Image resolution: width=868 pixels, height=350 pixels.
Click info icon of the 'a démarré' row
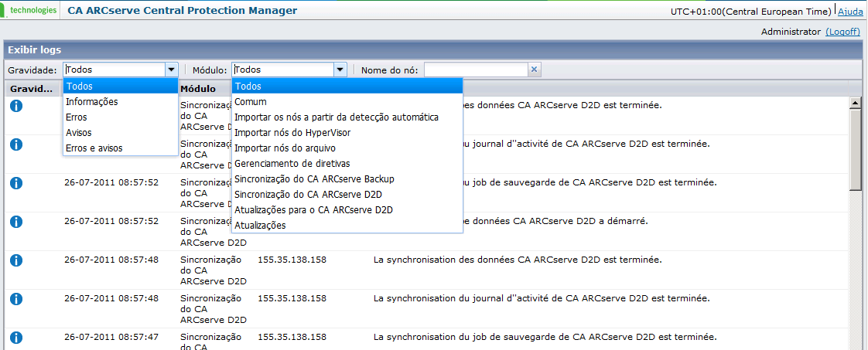pyautogui.click(x=16, y=222)
